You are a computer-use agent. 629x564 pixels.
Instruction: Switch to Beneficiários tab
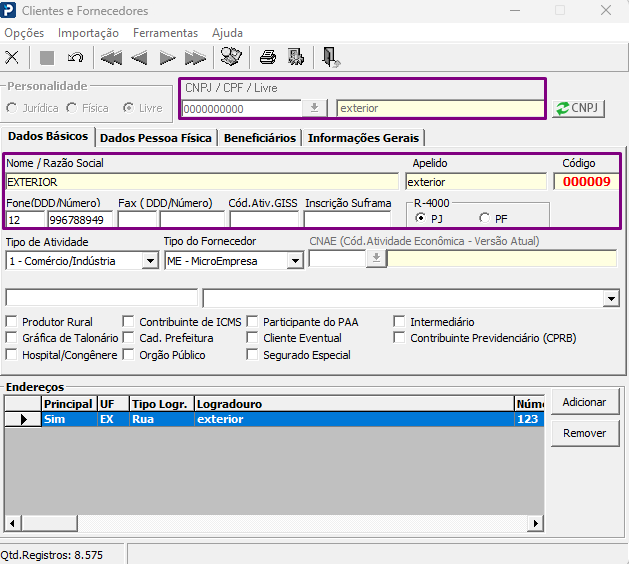point(260,138)
